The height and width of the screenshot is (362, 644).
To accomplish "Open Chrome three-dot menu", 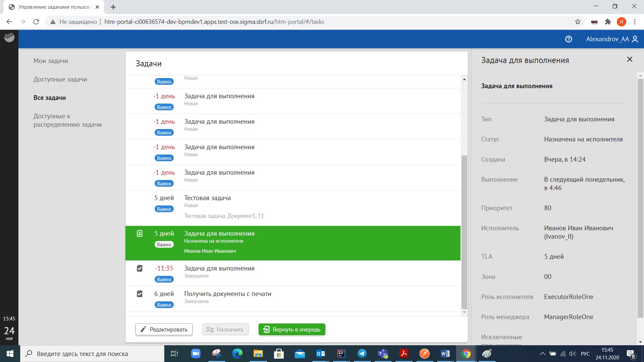I will (635, 22).
